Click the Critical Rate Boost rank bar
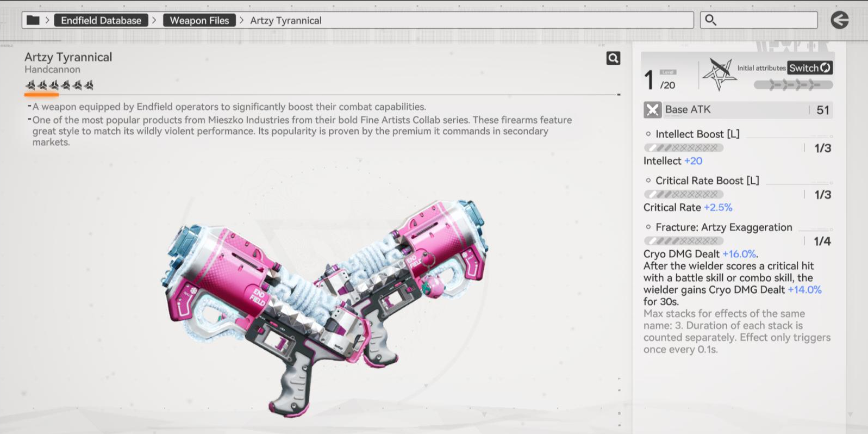868x434 pixels. (684, 194)
